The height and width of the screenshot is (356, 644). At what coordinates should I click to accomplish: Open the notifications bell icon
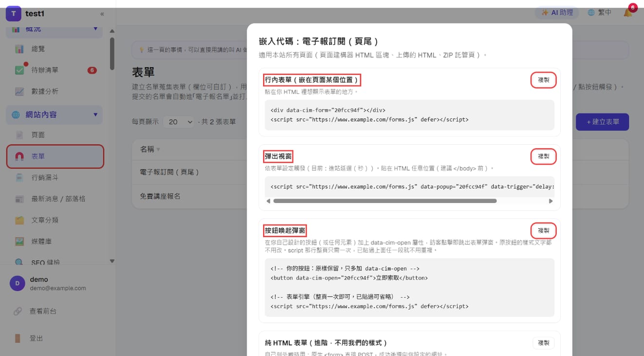tap(628, 12)
